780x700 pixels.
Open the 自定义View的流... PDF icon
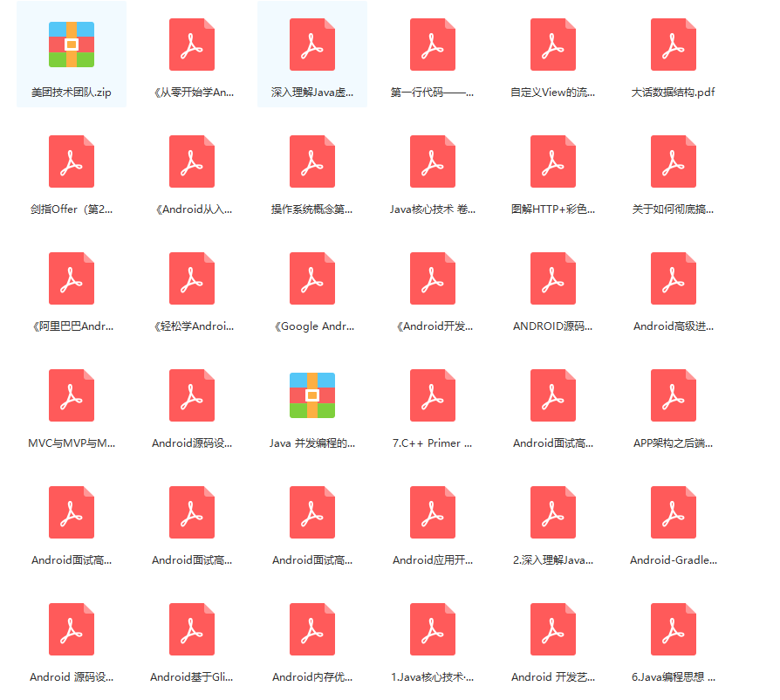coord(552,45)
